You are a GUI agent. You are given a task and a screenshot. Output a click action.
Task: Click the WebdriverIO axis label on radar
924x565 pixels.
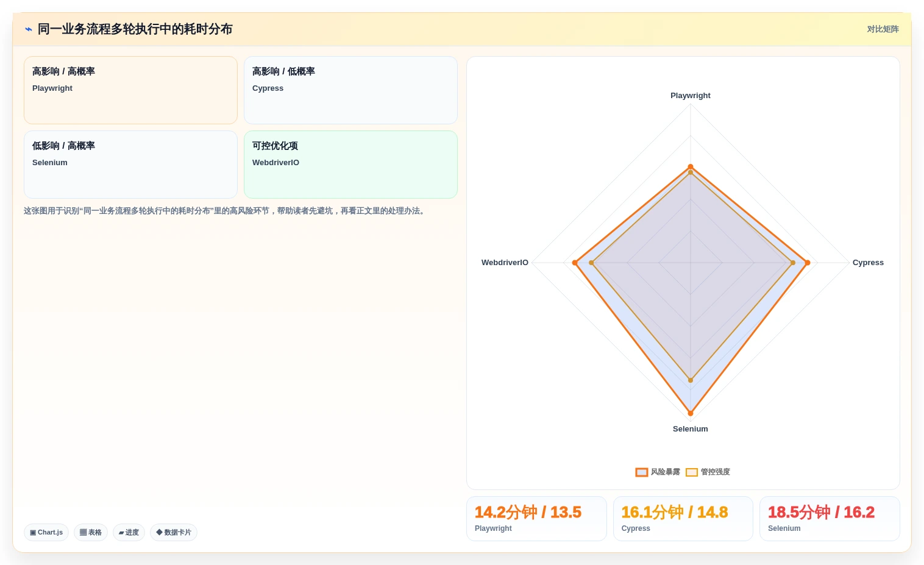tap(505, 263)
